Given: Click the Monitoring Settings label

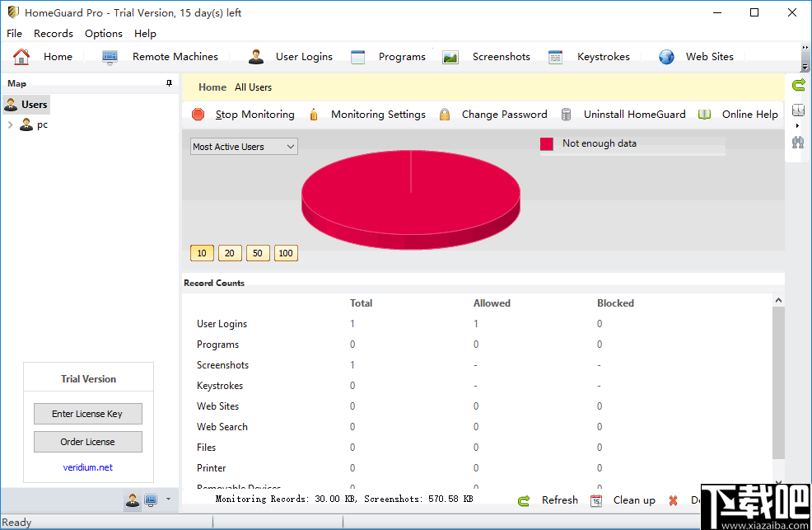Looking at the screenshot, I should pyautogui.click(x=378, y=115).
